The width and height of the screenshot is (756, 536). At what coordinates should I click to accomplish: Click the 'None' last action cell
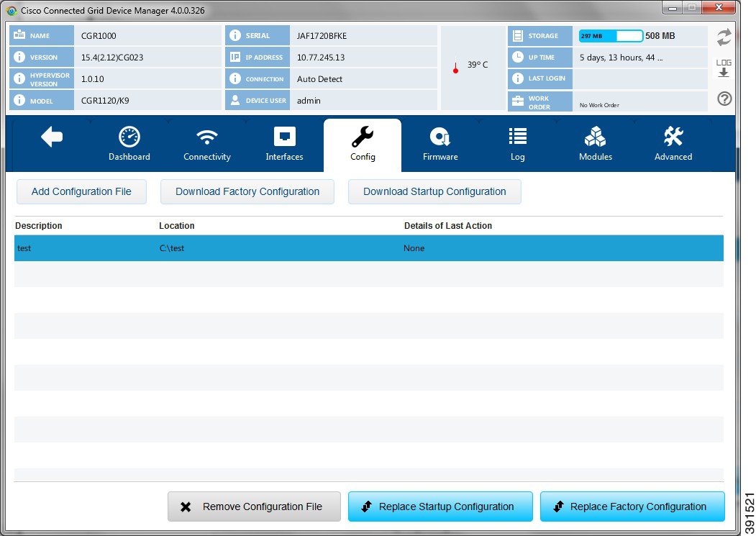[x=414, y=248]
